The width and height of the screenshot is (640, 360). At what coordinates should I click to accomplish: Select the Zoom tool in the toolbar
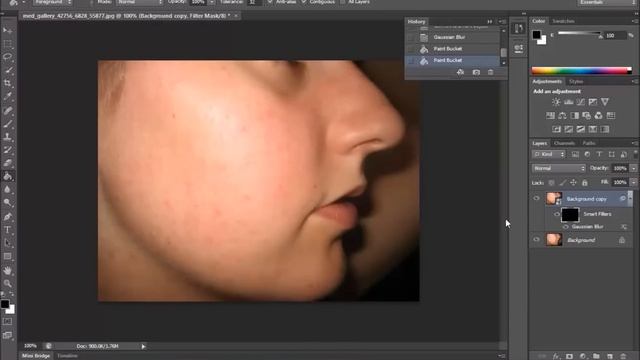click(x=7, y=283)
